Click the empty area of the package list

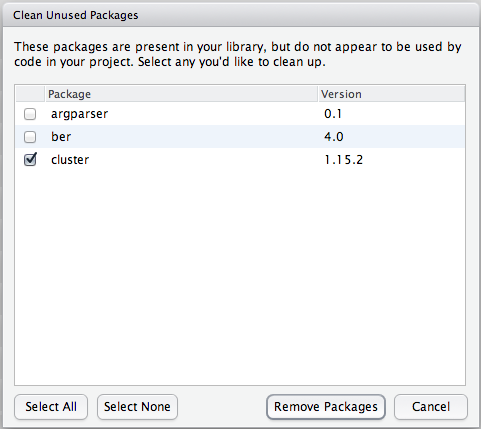tap(240, 277)
